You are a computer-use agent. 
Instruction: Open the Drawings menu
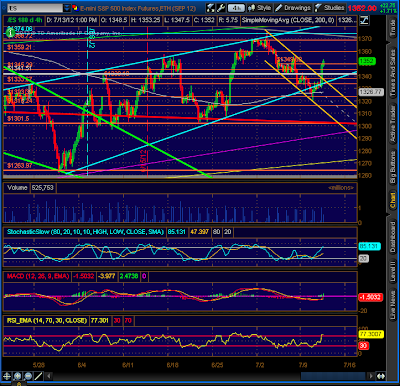point(293,8)
